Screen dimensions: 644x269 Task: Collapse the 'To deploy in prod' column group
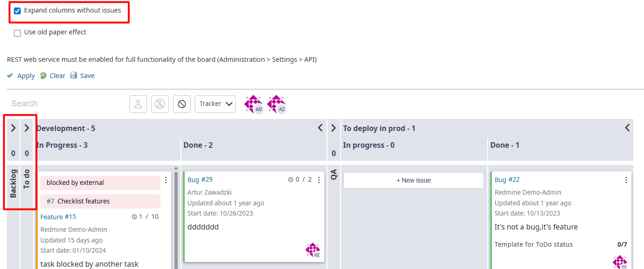pos(627,128)
